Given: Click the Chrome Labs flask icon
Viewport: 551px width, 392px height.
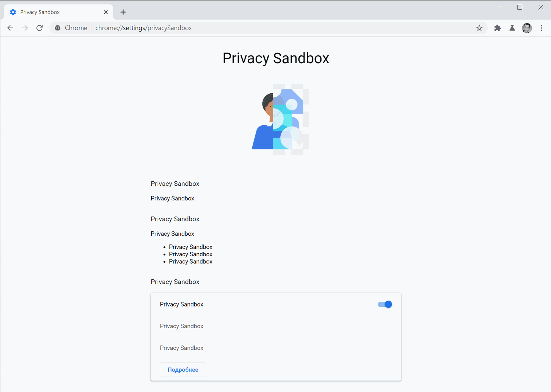Looking at the screenshot, I should [512, 28].
